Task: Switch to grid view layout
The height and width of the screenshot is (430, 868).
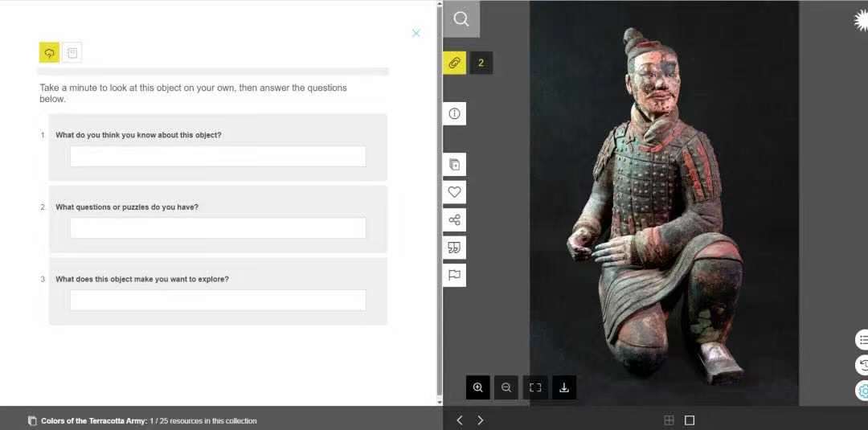Action: [669, 420]
